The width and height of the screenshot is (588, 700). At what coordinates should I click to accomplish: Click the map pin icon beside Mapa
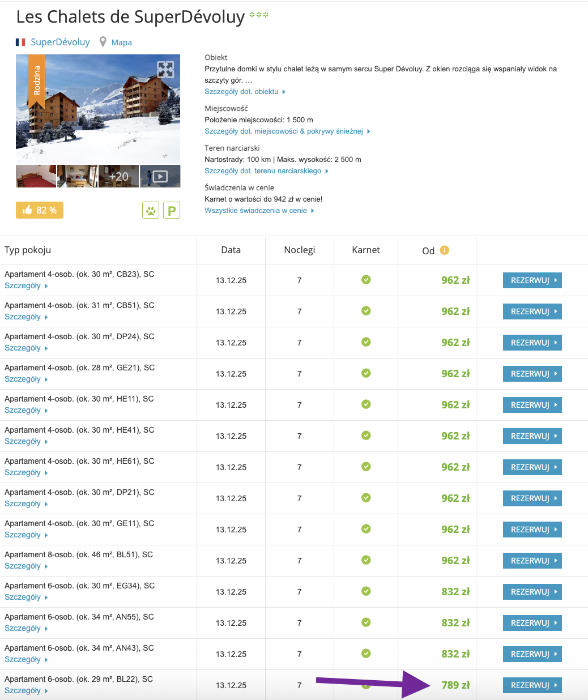pos(103,42)
